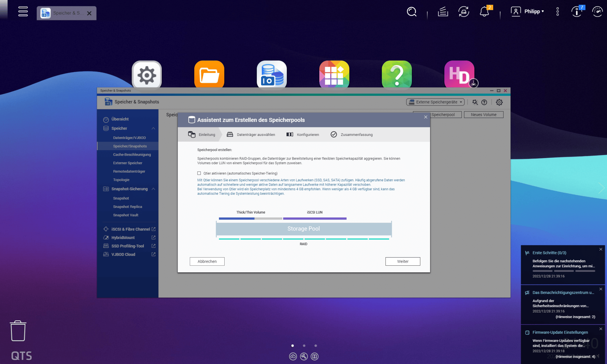Open the dashboard gauge icon
607x364 pixels.
point(597,12)
